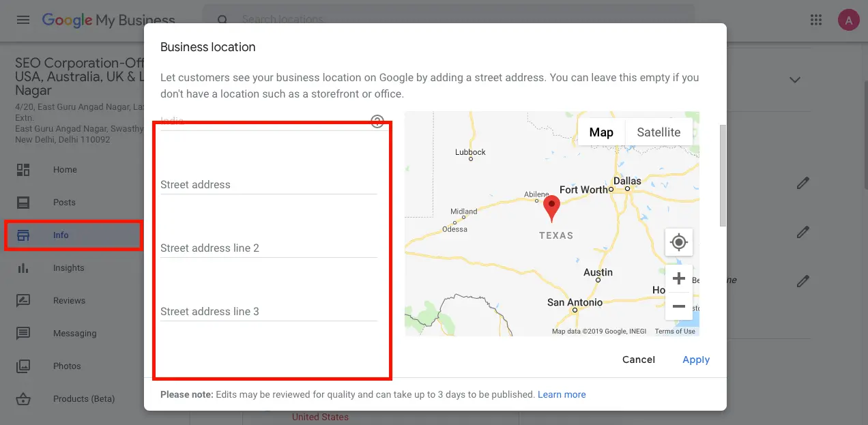The height and width of the screenshot is (425, 868).
Task: Click the Cancel button
Action: tap(639, 360)
